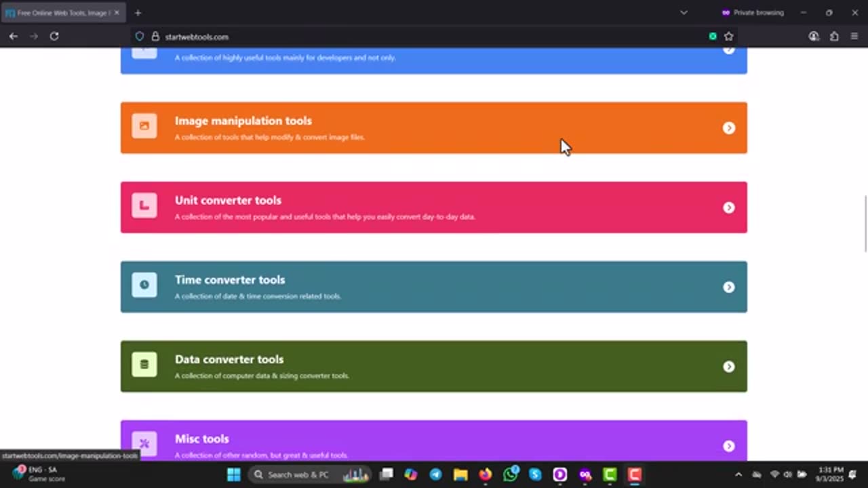Click the green extension icon in address bar
Screen dimensions: 868x488
click(713, 37)
